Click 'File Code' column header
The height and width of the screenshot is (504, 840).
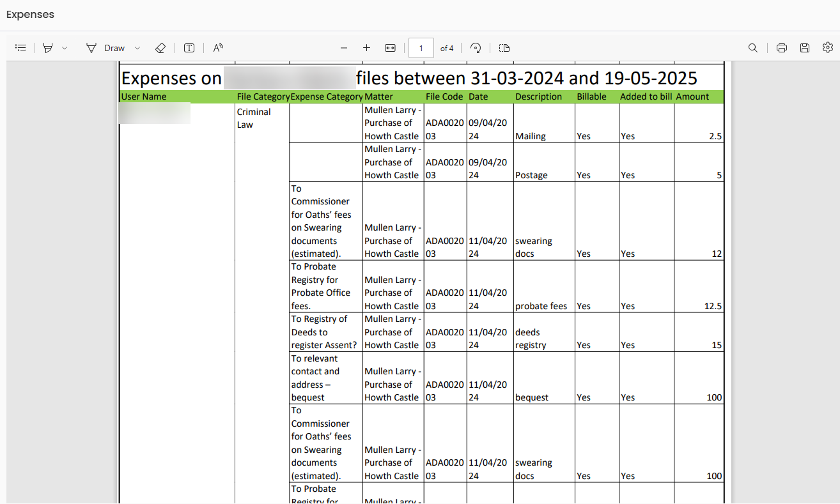point(444,96)
